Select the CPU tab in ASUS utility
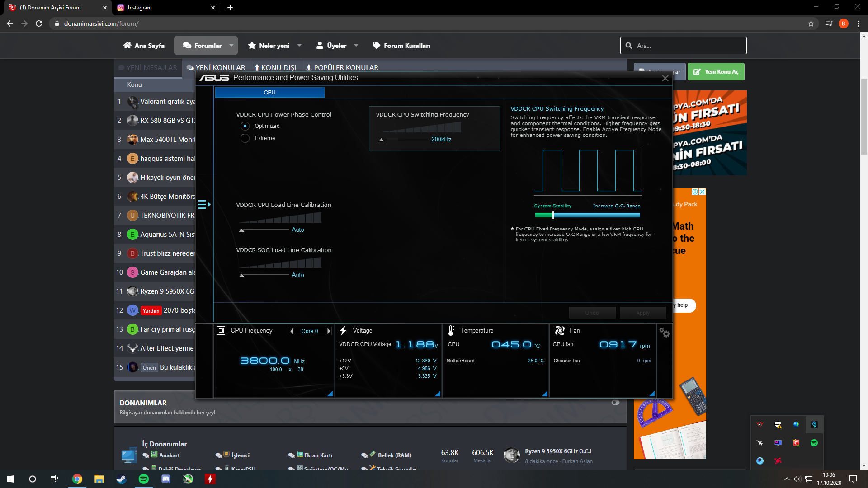Viewport: 868px width, 488px height. [270, 93]
